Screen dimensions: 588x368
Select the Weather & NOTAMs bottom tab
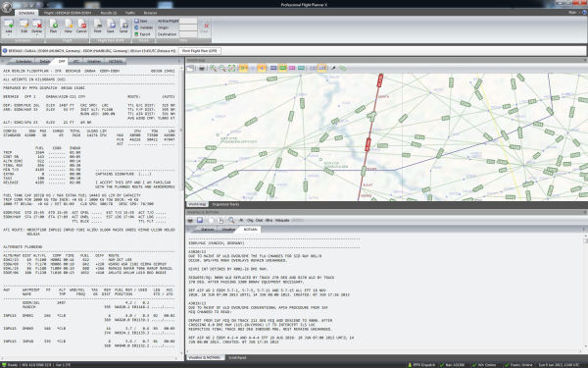click(x=205, y=357)
